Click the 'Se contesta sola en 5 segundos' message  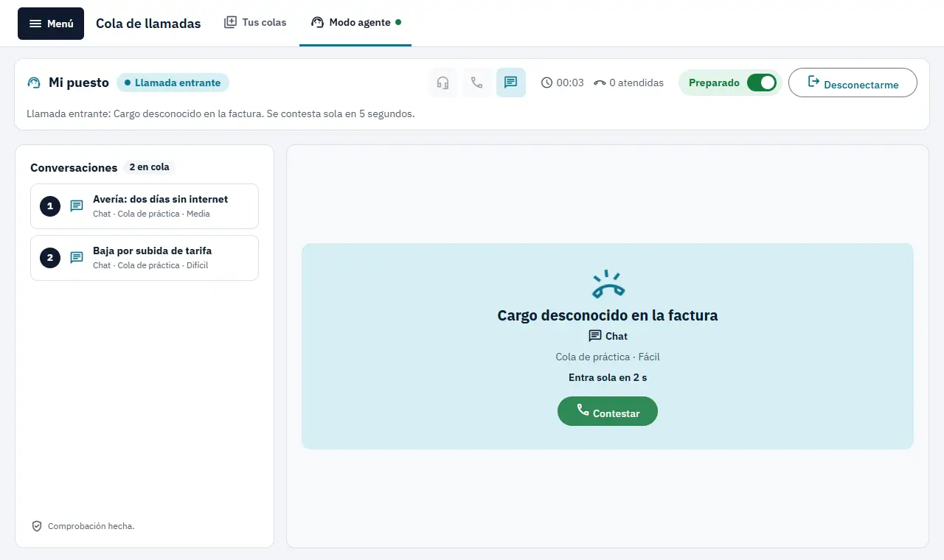point(340,114)
